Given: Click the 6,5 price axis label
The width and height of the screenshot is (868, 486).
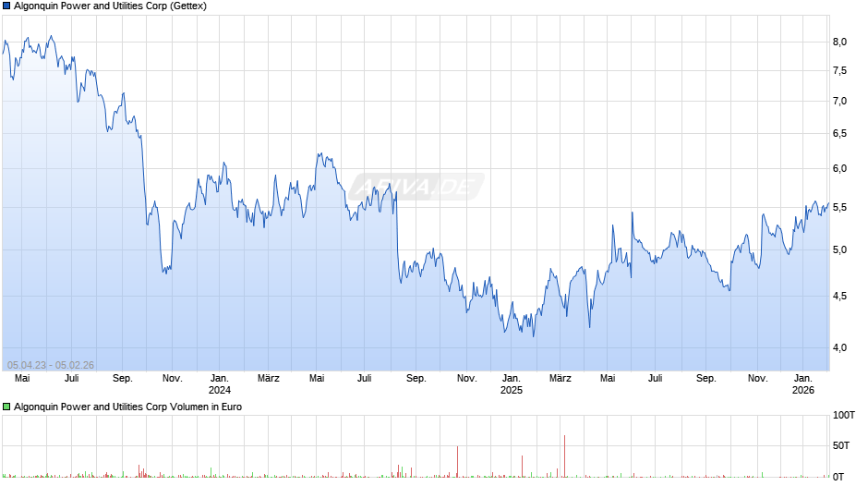Looking at the screenshot, I should 839,134.
